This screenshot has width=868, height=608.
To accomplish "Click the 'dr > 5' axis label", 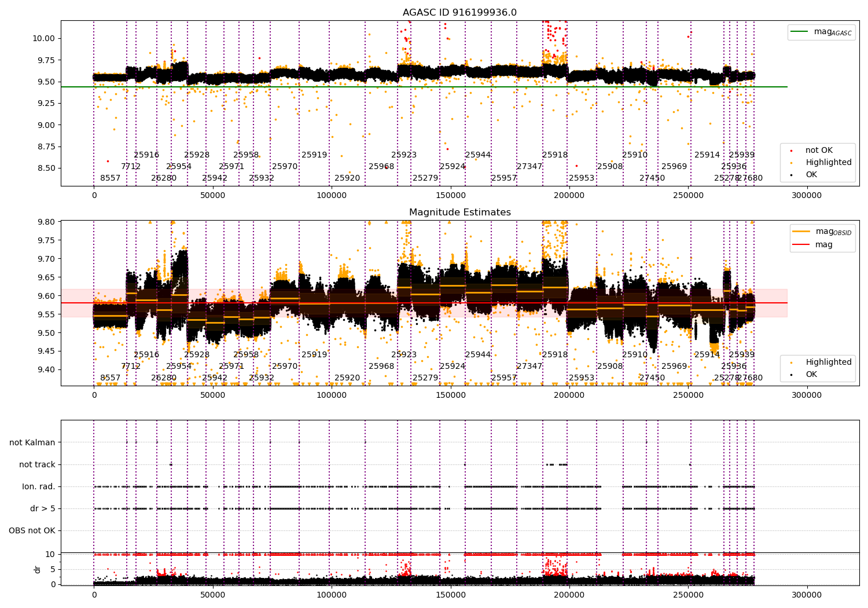I will tap(43, 508).
